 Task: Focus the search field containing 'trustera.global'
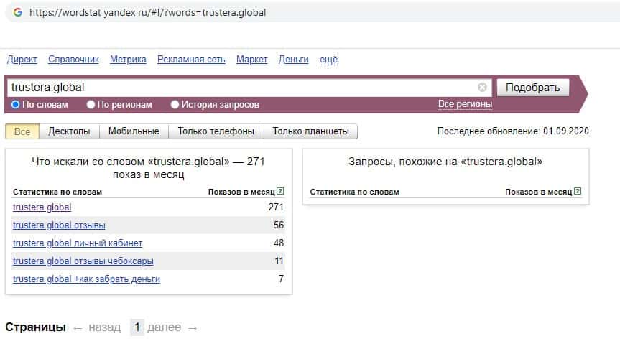[x=249, y=88]
